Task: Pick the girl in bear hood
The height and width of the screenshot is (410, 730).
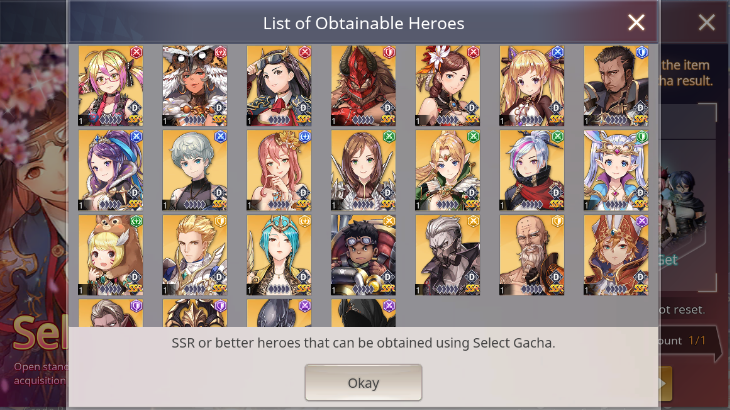Action: pos(110,255)
